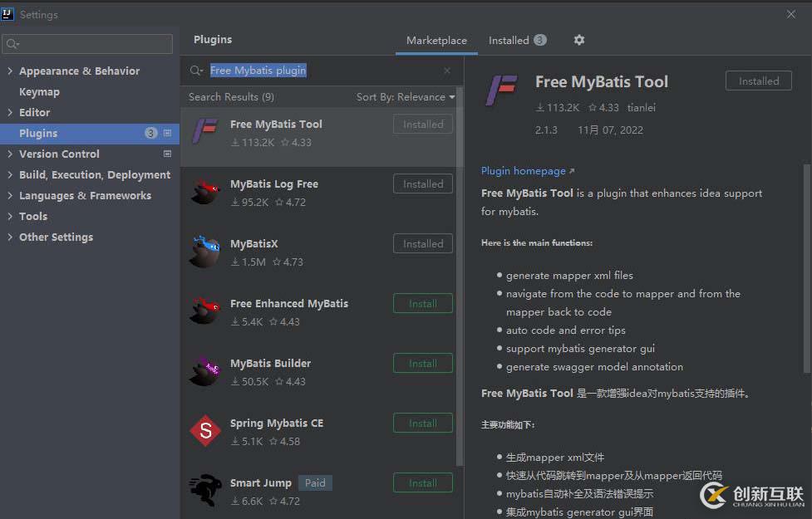The image size is (812, 519).
Task: Click the plugin search magnifier icon
Action: pos(196,71)
